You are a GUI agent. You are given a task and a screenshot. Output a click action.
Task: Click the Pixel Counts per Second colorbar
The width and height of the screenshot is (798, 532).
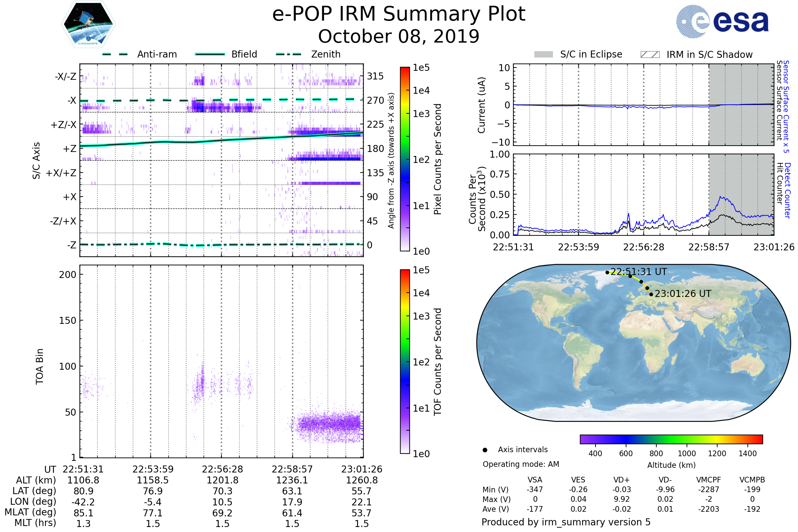click(405, 159)
